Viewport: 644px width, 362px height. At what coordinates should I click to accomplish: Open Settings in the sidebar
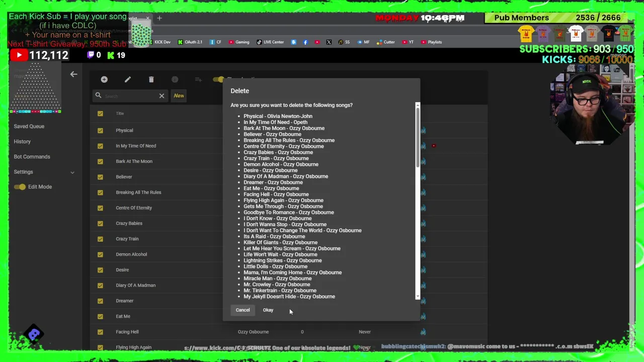(23, 172)
